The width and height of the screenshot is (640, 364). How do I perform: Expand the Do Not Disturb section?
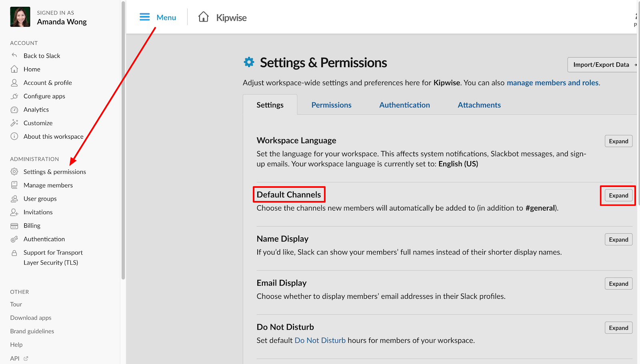pyautogui.click(x=618, y=327)
